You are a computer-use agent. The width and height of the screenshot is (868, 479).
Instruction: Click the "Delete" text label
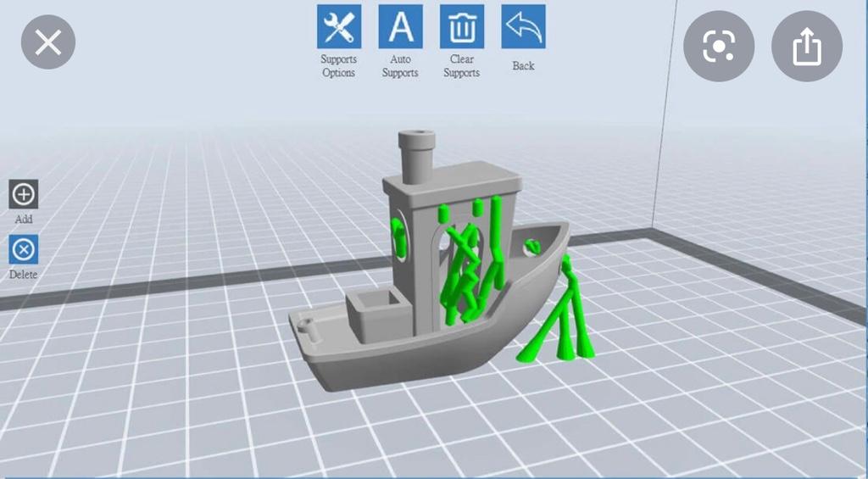pyautogui.click(x=24, y=275)
